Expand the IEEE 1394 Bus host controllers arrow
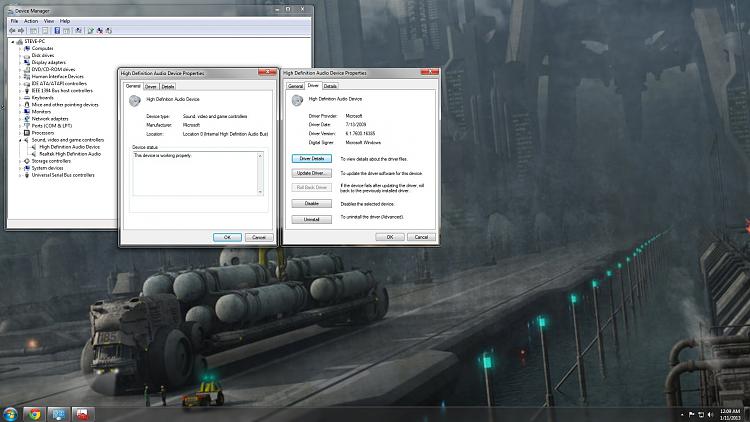750x422 pixels. click(x=20, y=90)
